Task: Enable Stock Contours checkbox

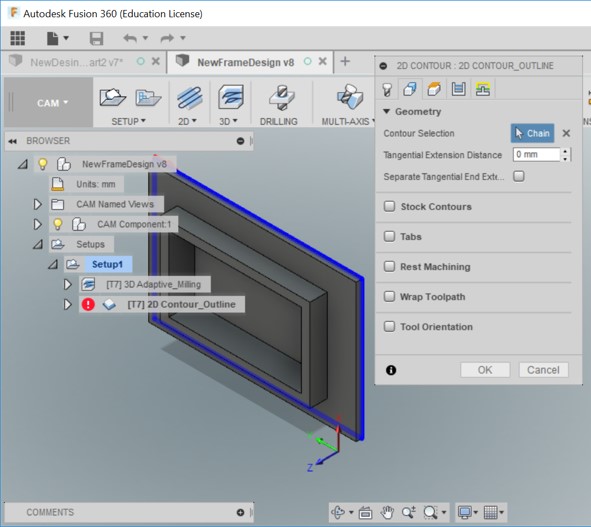Action: point(389,206)
